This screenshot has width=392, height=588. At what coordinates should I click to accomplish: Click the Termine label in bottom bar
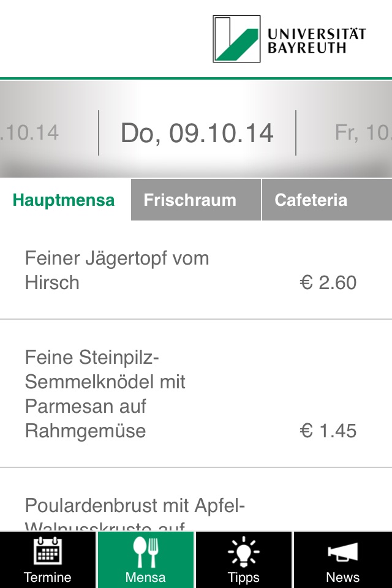click(48, 577)
